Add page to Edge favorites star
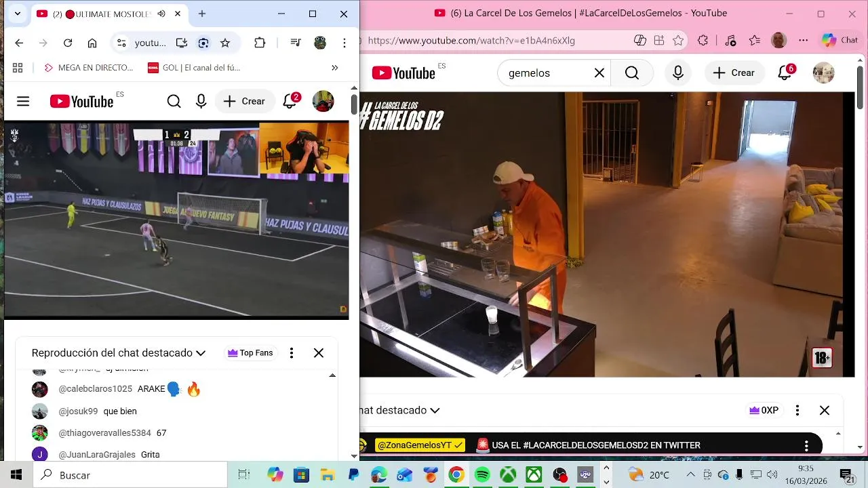The image size is (868, 488). click(678, 41)
